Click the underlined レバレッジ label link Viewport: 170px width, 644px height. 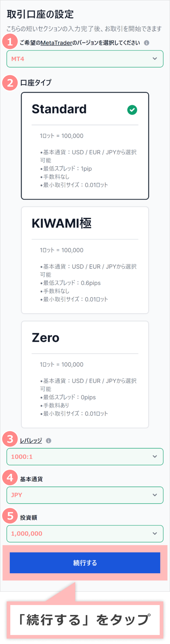(x=31, y=440)
